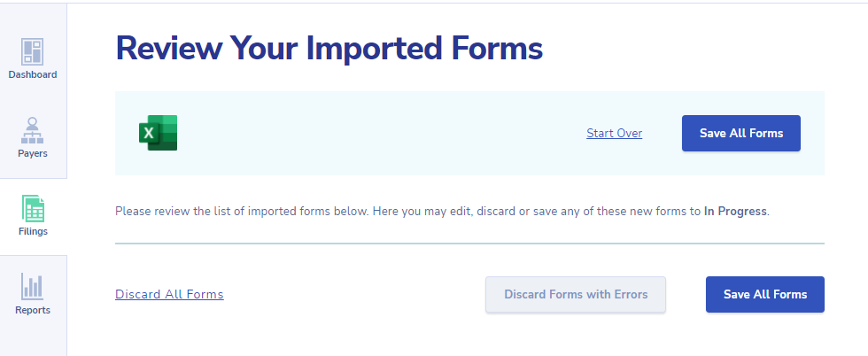Viewport: 868px width, 356px height.
Task: Click Save All Forms beside Start Over
Action: tap(741, 133)
